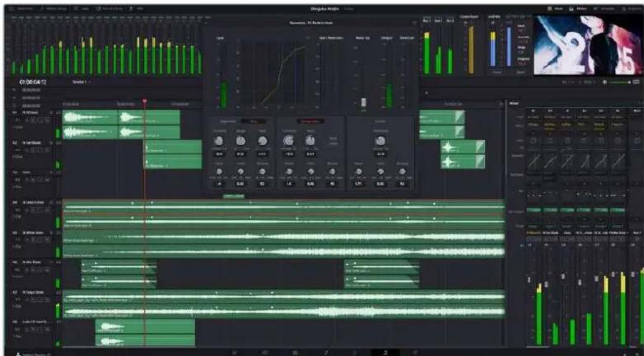Adjust the Limiter Release knob

pyautogui.click(x=402, y=171)
